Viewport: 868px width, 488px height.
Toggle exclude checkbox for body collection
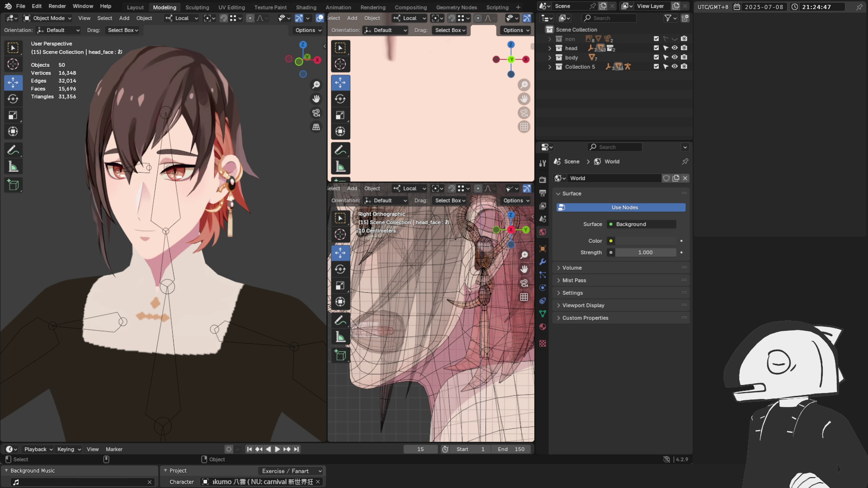656,57
